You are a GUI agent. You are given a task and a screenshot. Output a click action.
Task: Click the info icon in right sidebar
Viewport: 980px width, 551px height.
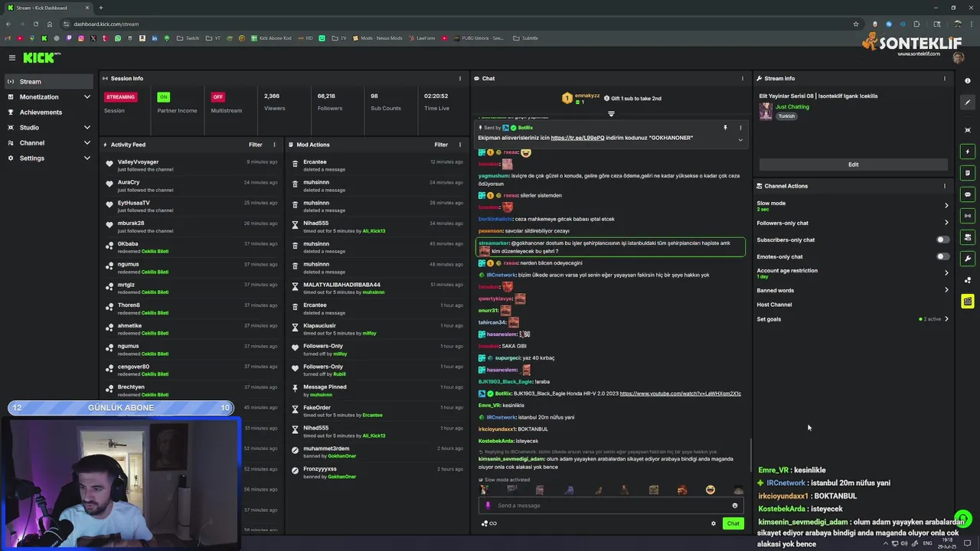point(968,80)
